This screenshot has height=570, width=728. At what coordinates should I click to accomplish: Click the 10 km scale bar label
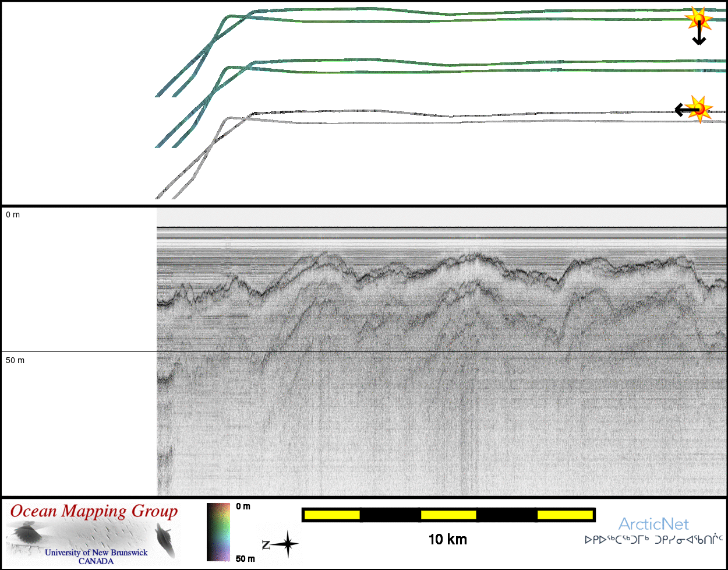point(447,540)
